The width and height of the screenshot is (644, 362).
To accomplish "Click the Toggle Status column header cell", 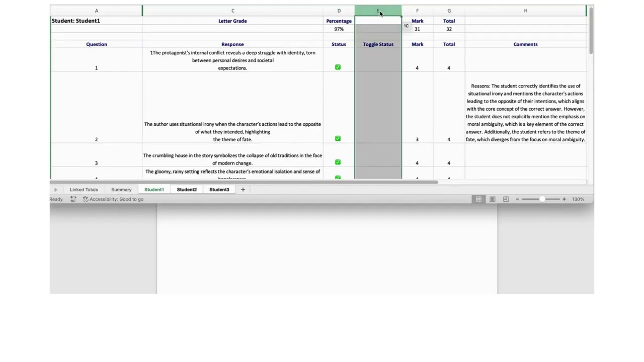I will tap(378, 44).
